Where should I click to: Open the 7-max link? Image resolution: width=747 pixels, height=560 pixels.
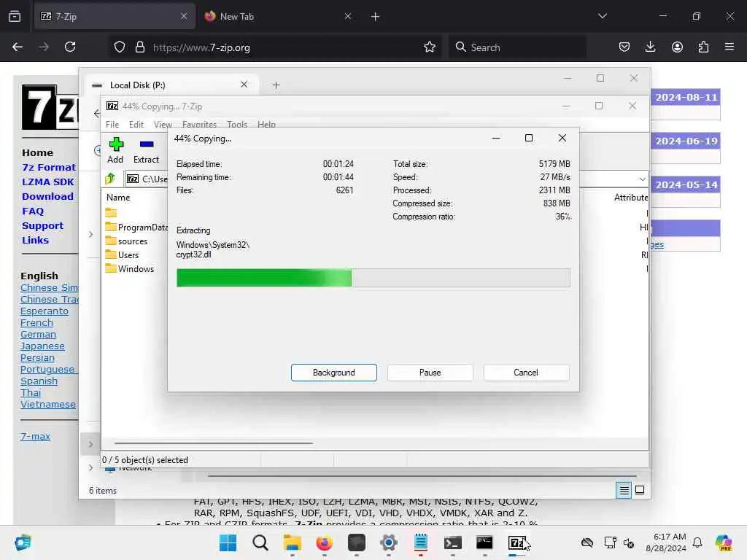pyautogui.click(x=35, y=436)
